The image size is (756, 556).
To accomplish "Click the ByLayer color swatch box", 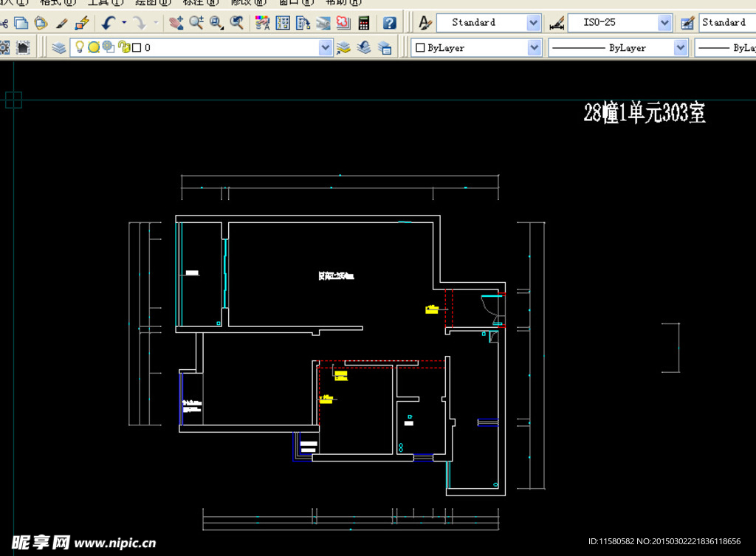I will click(421, 48).
